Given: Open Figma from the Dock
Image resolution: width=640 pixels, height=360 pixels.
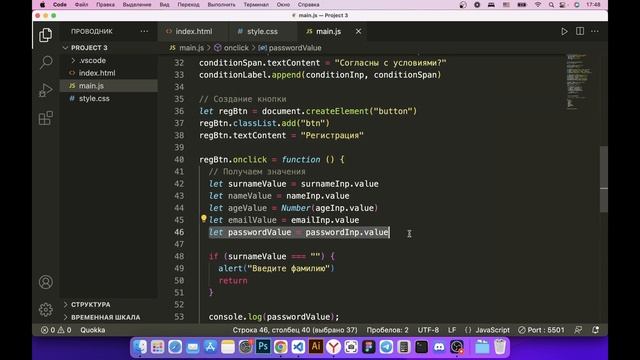Looking at the screenshot, I should 369,347.
